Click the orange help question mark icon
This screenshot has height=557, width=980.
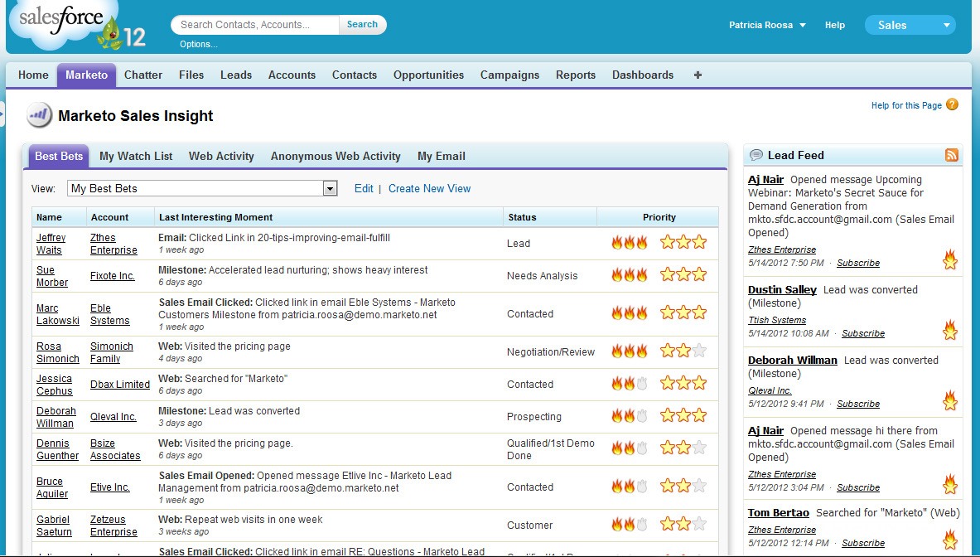(x=952, y=104)
